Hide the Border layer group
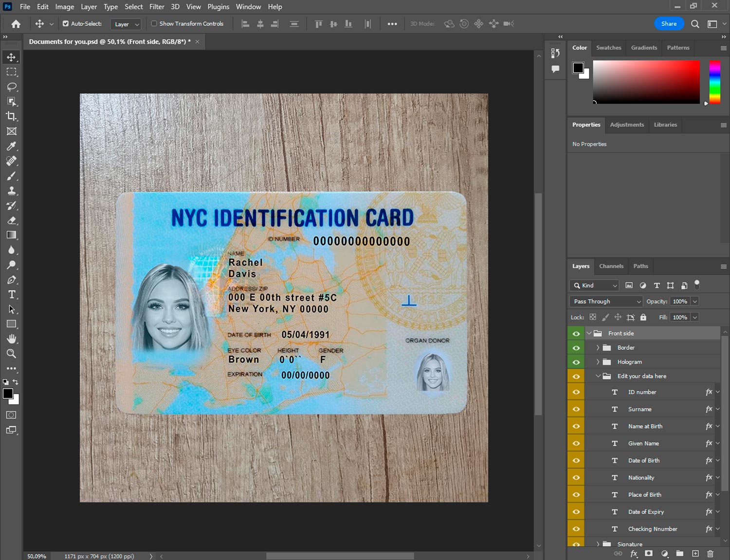Viewport: 730px width, 560px height. [576, 348]
